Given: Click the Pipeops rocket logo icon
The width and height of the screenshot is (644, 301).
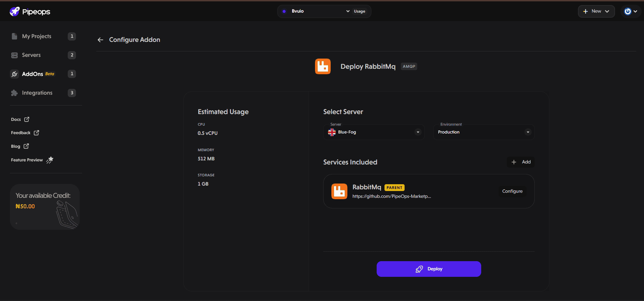Looking at the screenshot, I should (14, 12).
